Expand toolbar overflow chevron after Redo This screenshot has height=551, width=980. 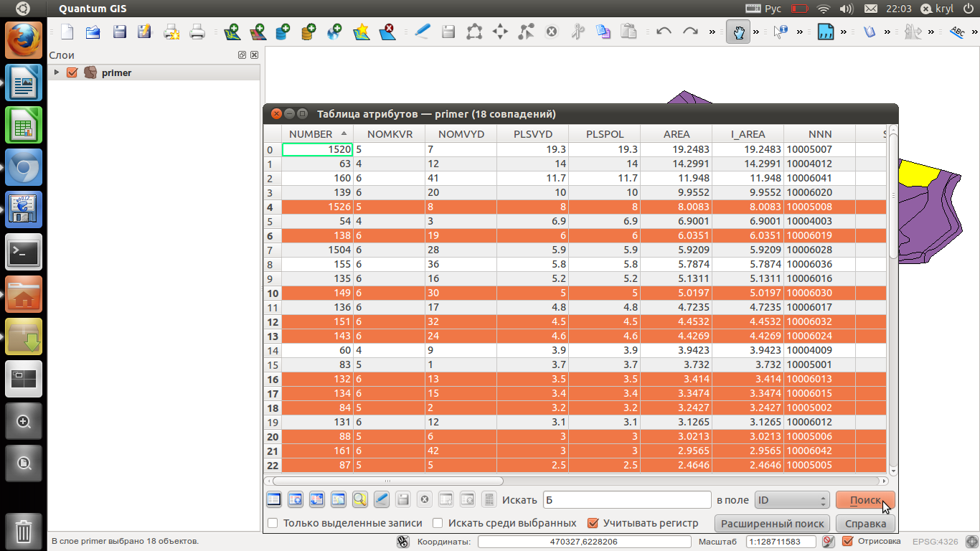(712, 32)
